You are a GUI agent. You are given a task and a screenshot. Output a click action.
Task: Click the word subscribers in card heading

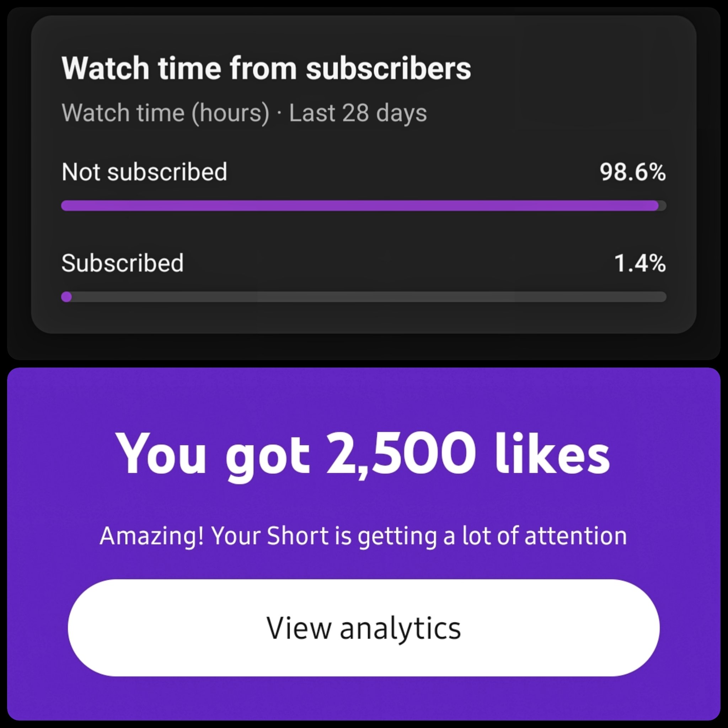pos(388,68)
